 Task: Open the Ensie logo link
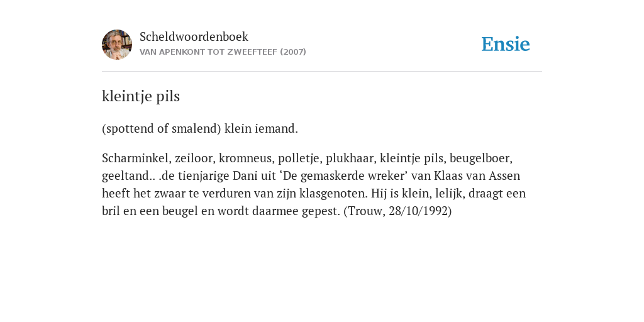506,45
